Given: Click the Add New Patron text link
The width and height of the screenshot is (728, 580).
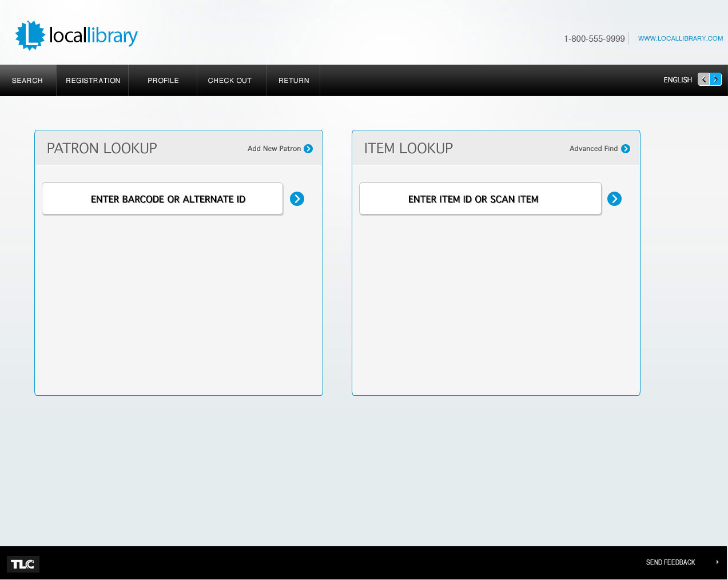Looking at the screenshot, I should (x=274, y=149).
